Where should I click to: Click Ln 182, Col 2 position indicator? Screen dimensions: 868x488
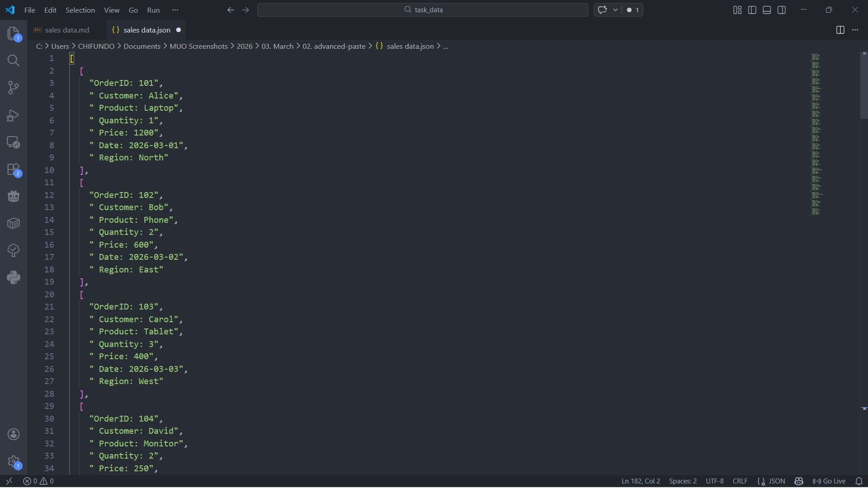pyautogui.click(x=641, y=481)
